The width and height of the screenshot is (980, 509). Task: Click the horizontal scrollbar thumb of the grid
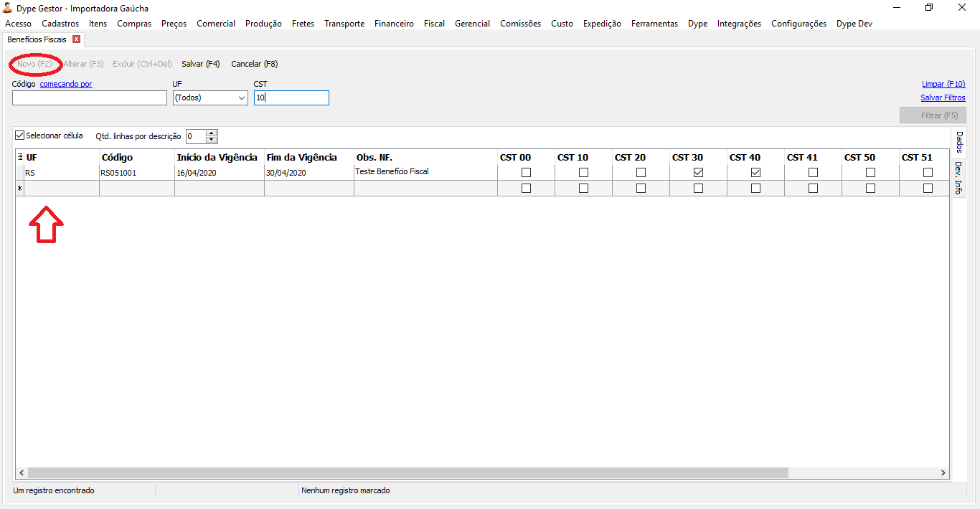[x=407, y=473]
